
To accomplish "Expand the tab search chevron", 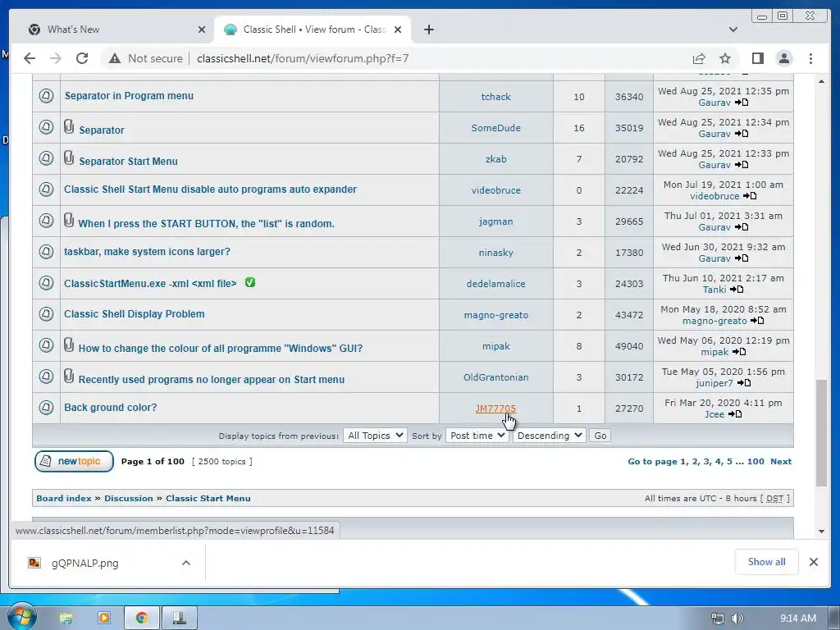I will (733, 30).
